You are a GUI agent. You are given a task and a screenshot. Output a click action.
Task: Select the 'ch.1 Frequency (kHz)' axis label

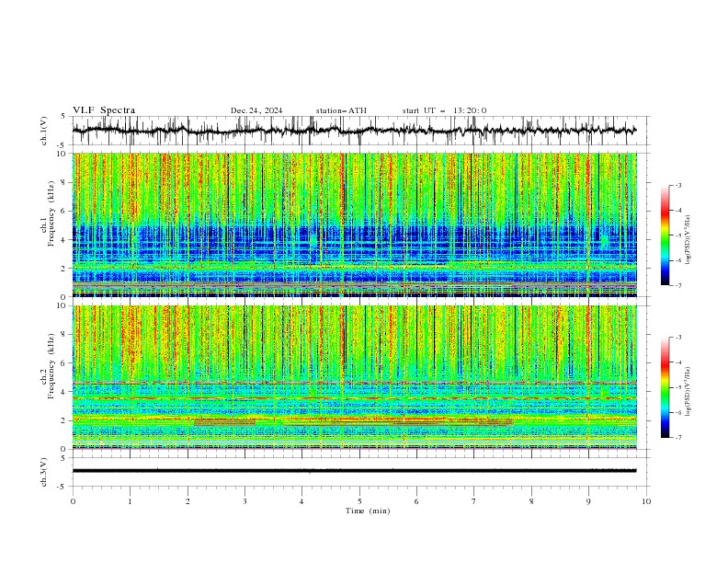(x=48, y=214)
